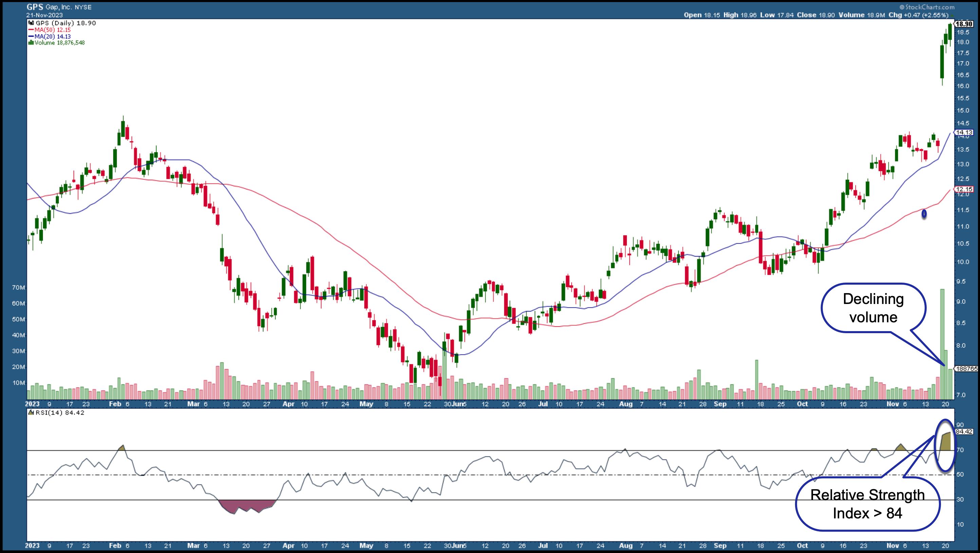Click the 14.13 MA(20) axis price label
This screenshot has height=553, width=980.
coord(964,132)
